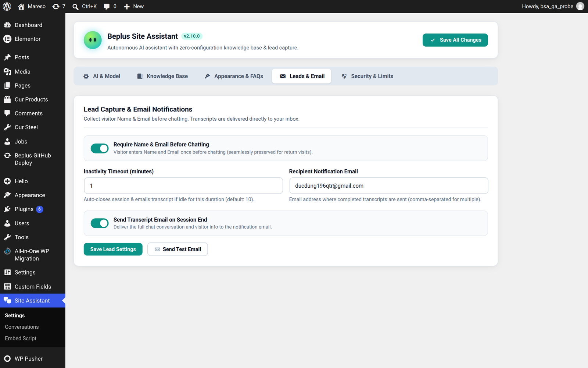The width and height of the screenshot is (588, 368).
Task: Click Save Lead Settings button
Action: coord(113,249)
